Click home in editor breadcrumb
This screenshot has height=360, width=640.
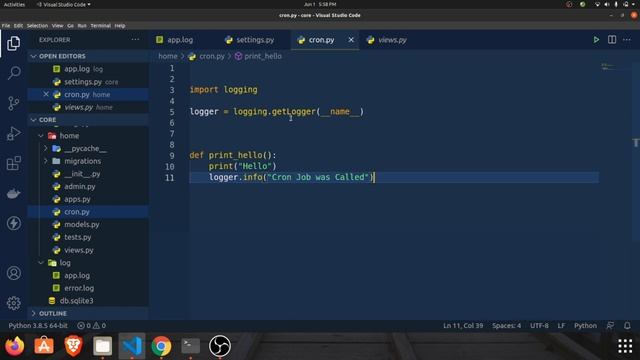point(168,56)
